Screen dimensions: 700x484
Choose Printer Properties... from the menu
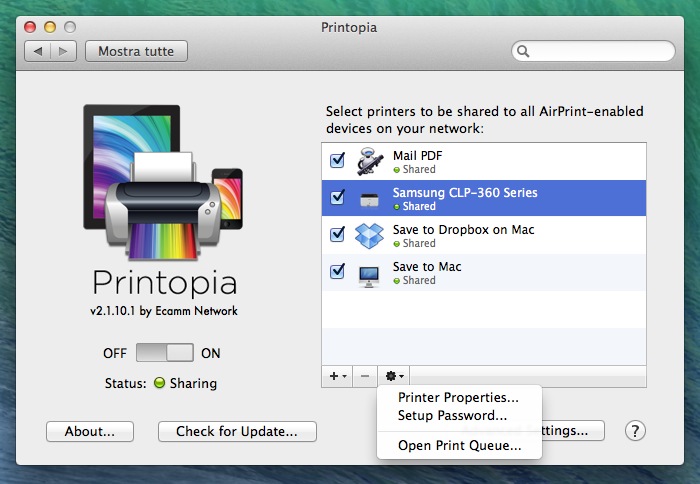pyautogui.click(x=459, y=397)
